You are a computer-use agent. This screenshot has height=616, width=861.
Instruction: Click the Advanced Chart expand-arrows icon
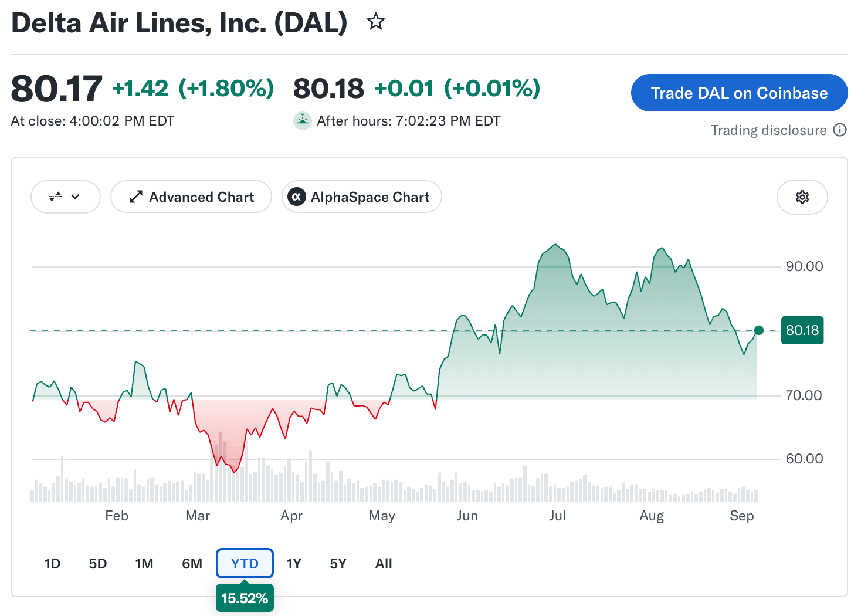click(136, 197)
